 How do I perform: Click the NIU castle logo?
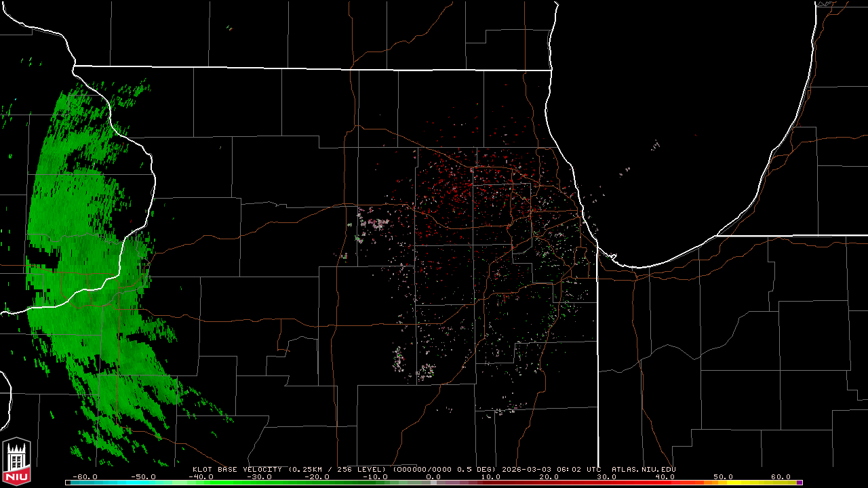coord(17,461)
